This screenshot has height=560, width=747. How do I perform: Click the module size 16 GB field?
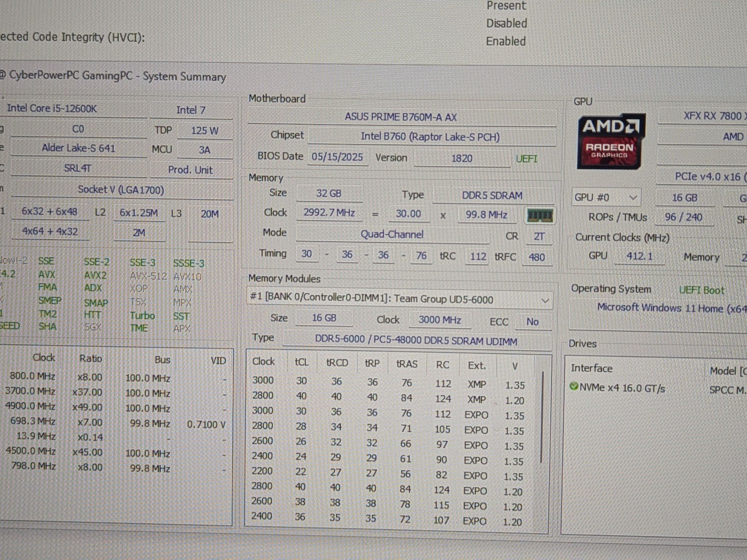coord(324,318)
